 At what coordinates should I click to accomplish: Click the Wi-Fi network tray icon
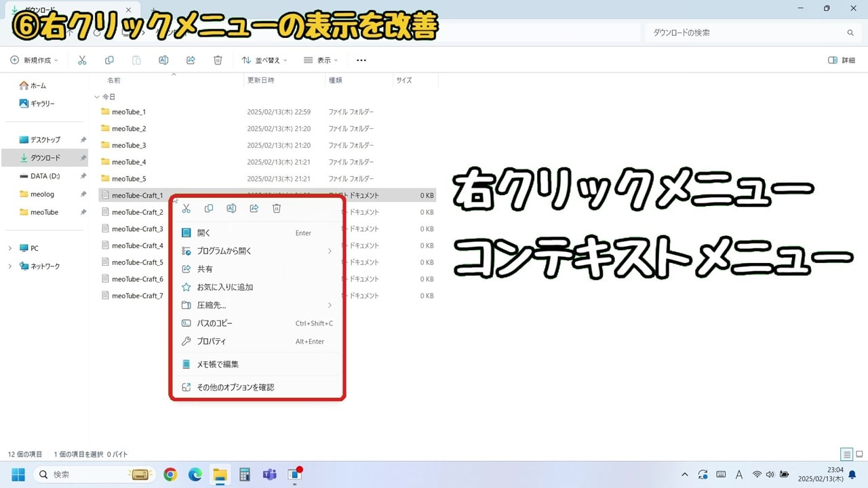757,474
